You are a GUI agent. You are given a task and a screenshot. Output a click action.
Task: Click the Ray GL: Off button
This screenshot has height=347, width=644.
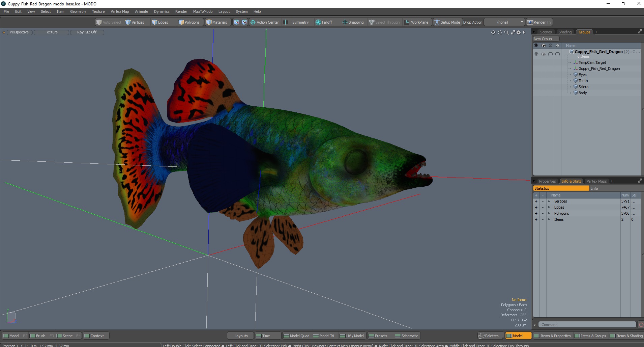coord(87,32)
